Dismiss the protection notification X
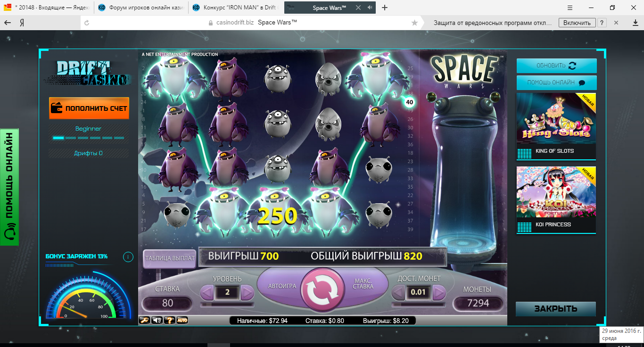 616,23
